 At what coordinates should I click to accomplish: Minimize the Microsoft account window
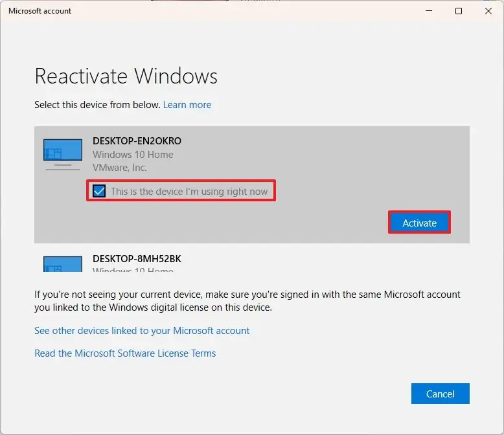[x=429, y=11]
